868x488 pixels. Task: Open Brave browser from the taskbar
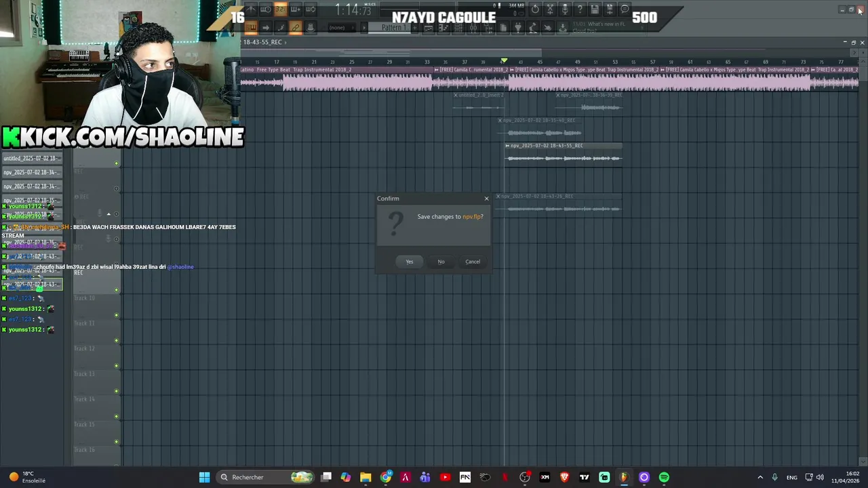click(x=564, y=477)
